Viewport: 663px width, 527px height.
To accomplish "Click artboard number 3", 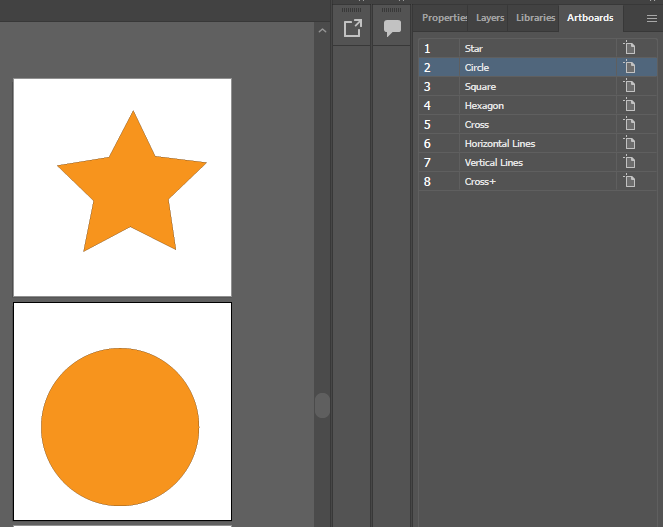I will (x=427, y=87).
